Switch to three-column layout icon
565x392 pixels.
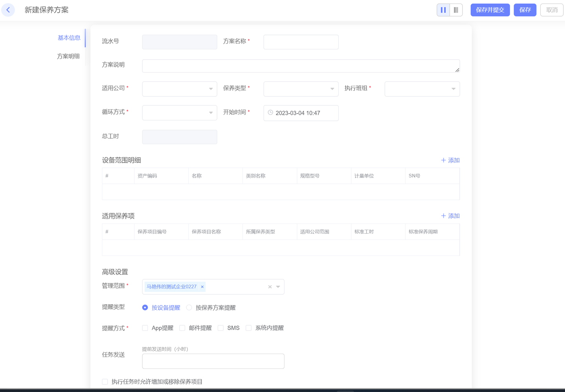tap(456, 10)
